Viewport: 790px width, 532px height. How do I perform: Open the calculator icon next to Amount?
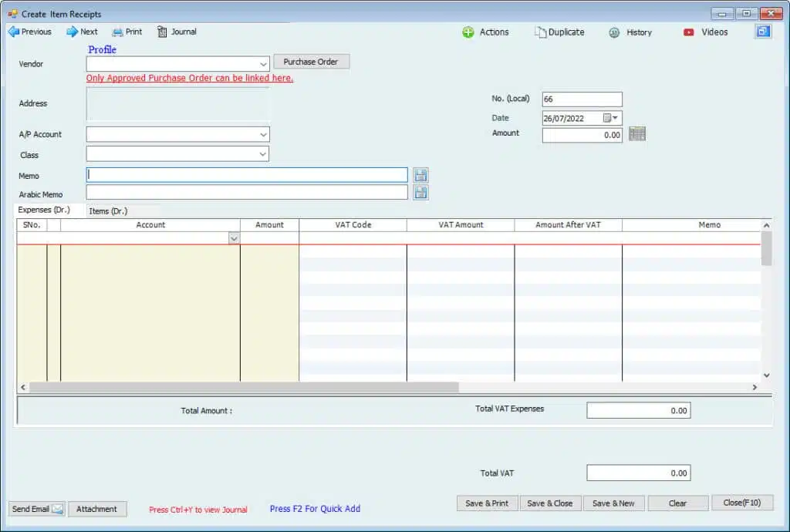point(636,134)
